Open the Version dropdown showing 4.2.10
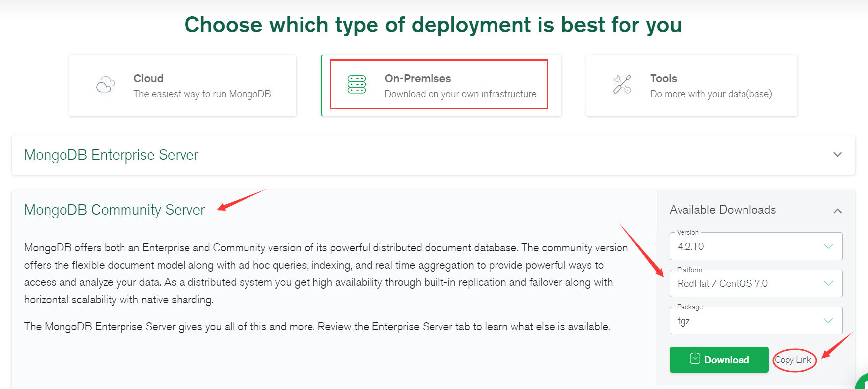Viewport: 868px width, 389px height. point(756,246)
